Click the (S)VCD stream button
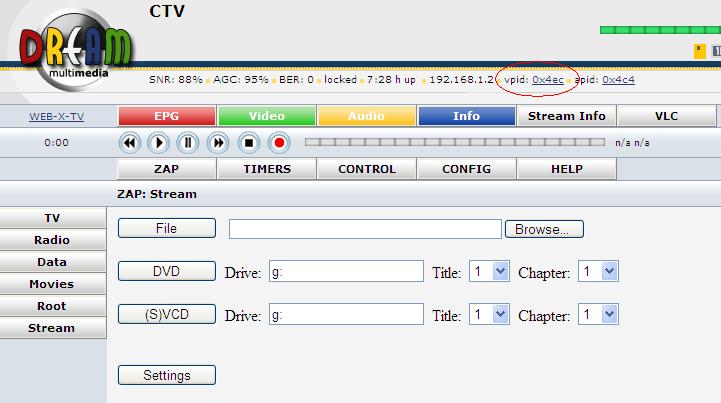 coord(166,314)
